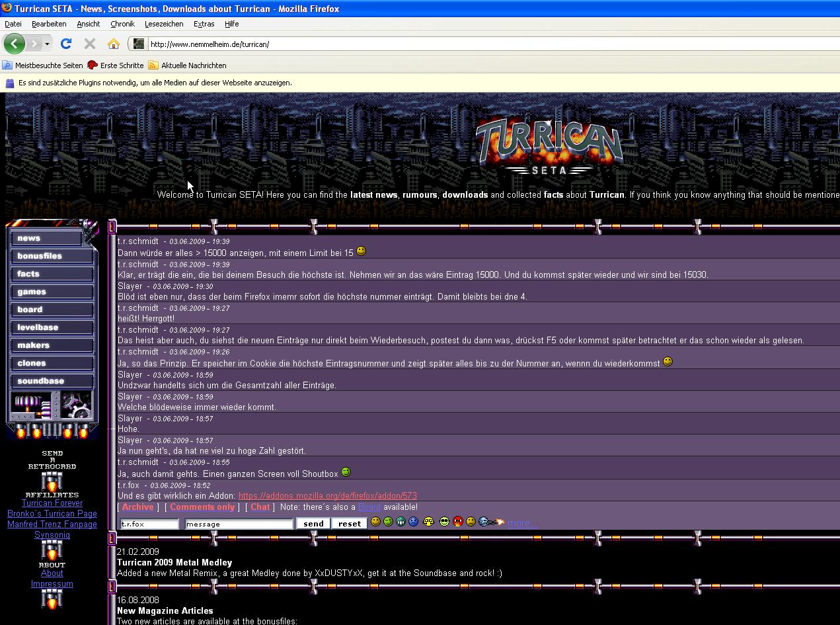Insert the teal grinning smiley
Screen dimensions: 840x625
click(401, 522)
